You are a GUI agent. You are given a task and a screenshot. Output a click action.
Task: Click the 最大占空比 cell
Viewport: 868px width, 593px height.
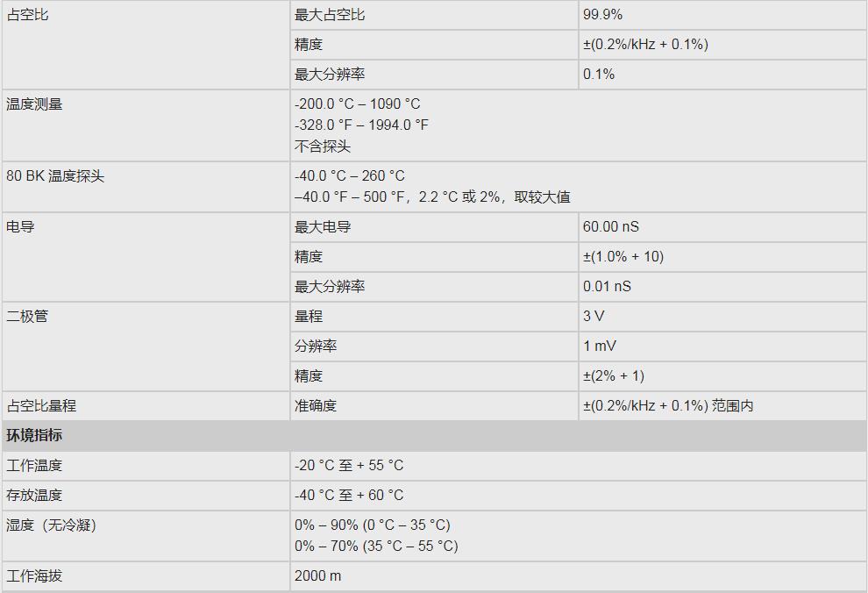point(330,15)
